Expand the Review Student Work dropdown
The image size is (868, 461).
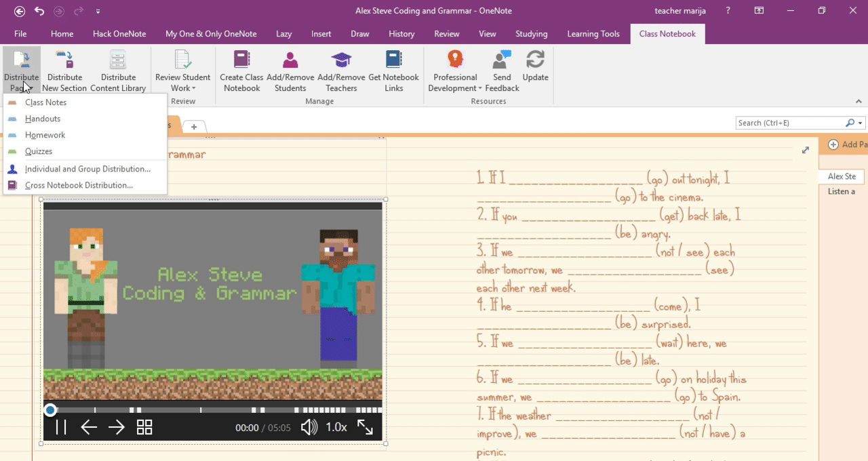(x=193, y=88)
